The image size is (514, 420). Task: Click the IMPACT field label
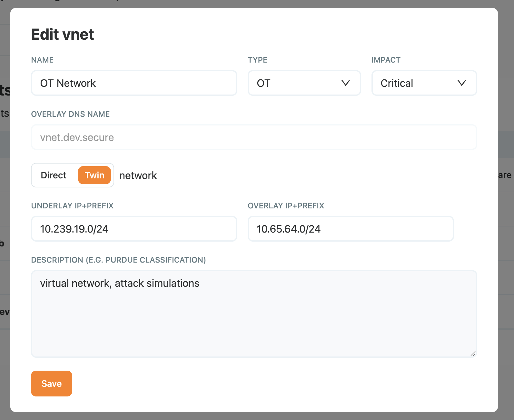pos(386,60)
